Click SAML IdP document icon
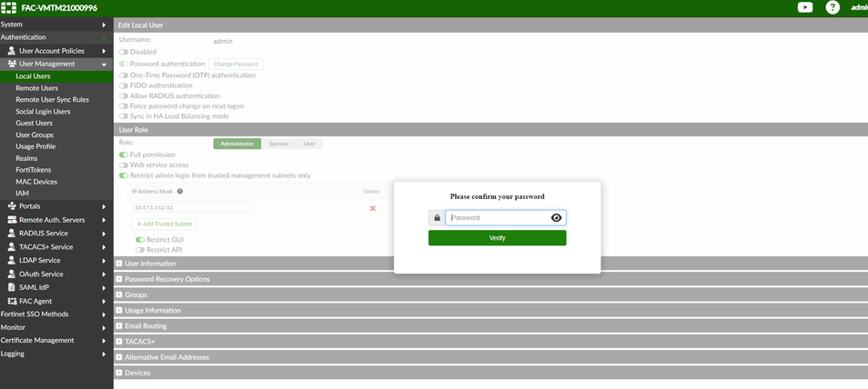 pos(12,287)
